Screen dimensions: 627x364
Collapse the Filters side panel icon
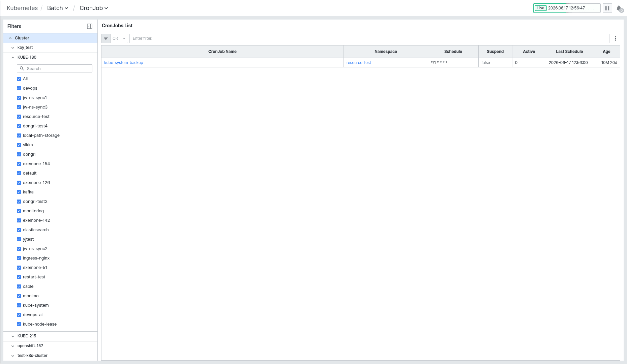90,26
